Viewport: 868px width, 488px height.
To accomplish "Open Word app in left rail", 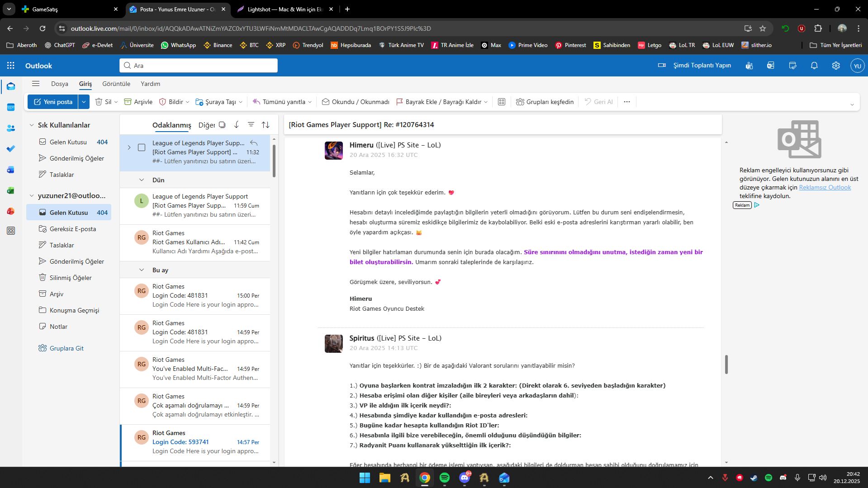I will 11,170.
